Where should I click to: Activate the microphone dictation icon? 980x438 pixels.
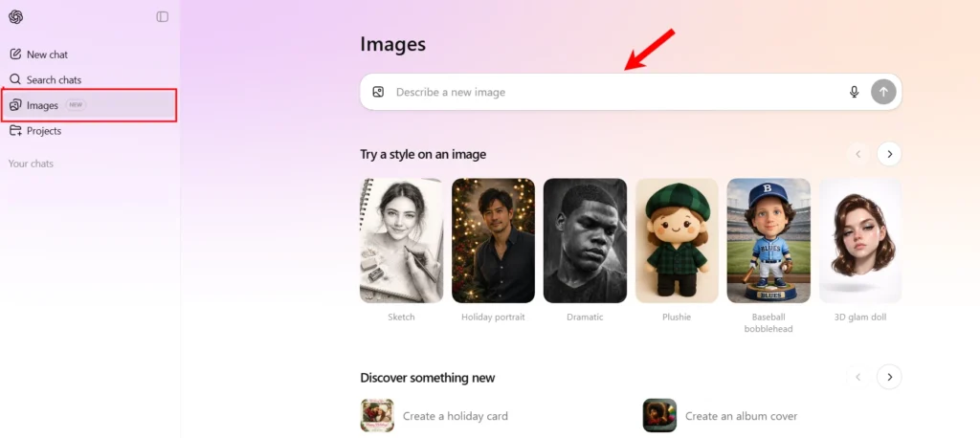(855, 92)
